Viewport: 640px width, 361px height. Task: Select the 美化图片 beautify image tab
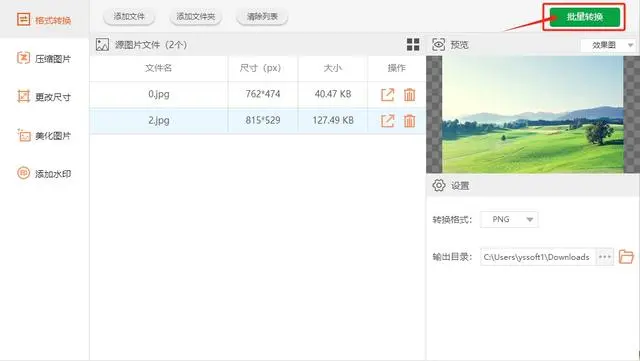click(44, 135)
